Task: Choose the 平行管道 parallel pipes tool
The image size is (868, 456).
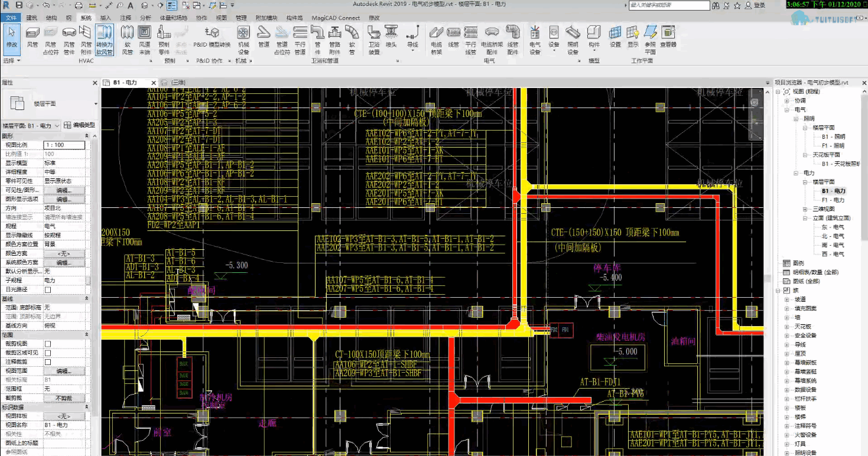Action: tap(300, 40)
